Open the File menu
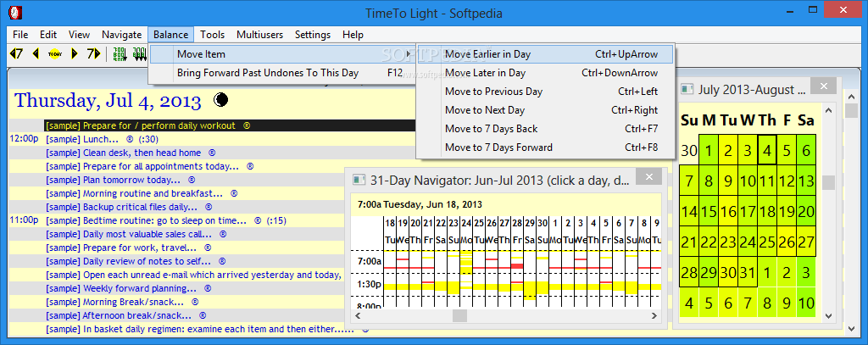The width and height of the screenshot is (868, 345). (20, 35)
